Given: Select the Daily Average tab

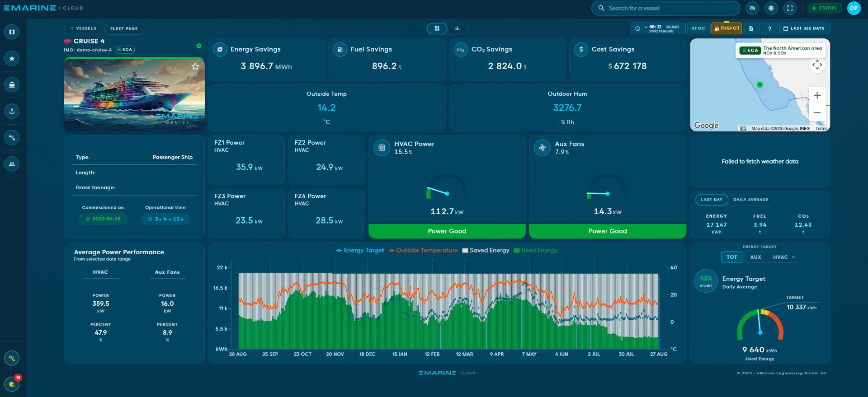Looking at the screenshot, I should 751,200.
